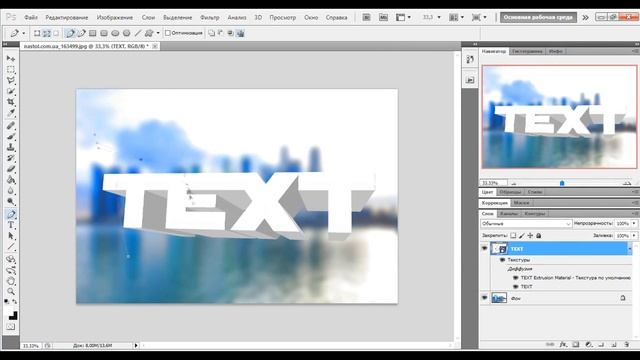Toggle lock all padlock icon
The height and width of the screenshot is (360, 640).
coord(539,236)
